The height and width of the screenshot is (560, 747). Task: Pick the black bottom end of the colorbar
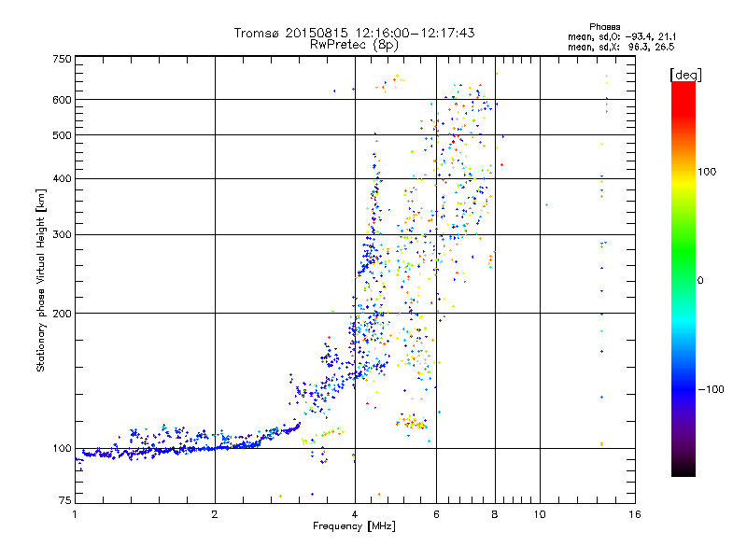684,470
